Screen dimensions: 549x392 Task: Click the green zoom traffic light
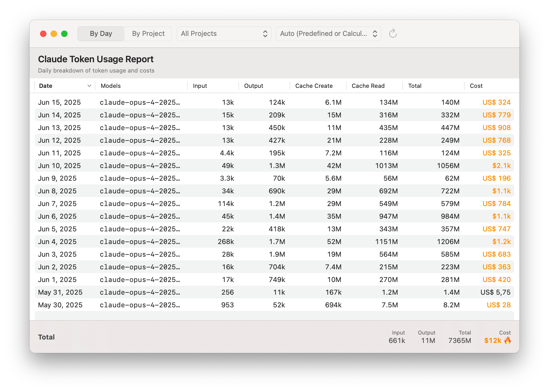64,34
